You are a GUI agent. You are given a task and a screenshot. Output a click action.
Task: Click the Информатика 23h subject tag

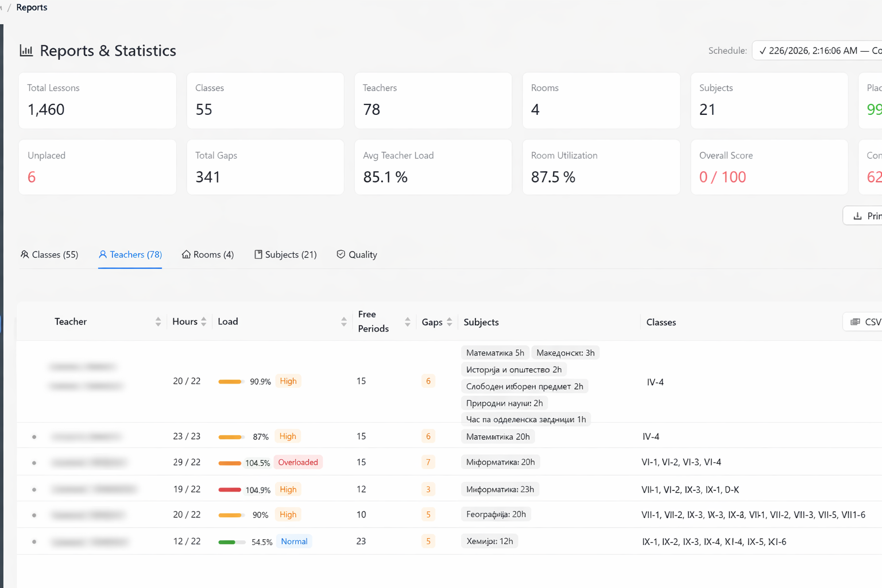500,489
